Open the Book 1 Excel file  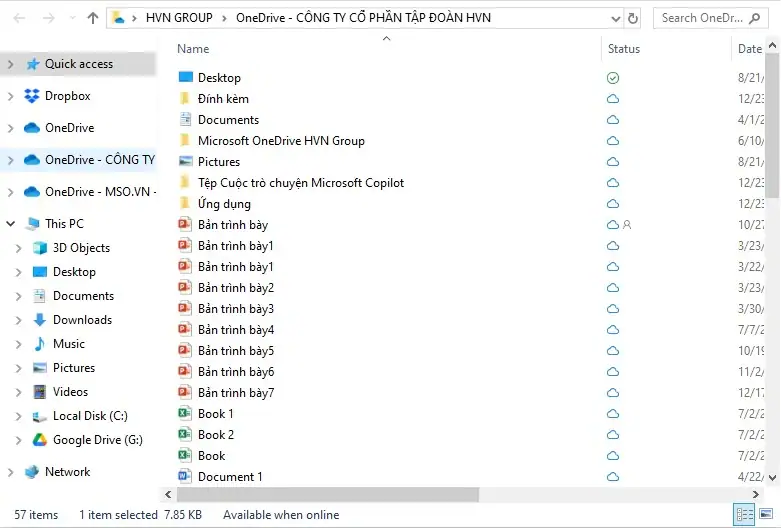click(215, 414)
